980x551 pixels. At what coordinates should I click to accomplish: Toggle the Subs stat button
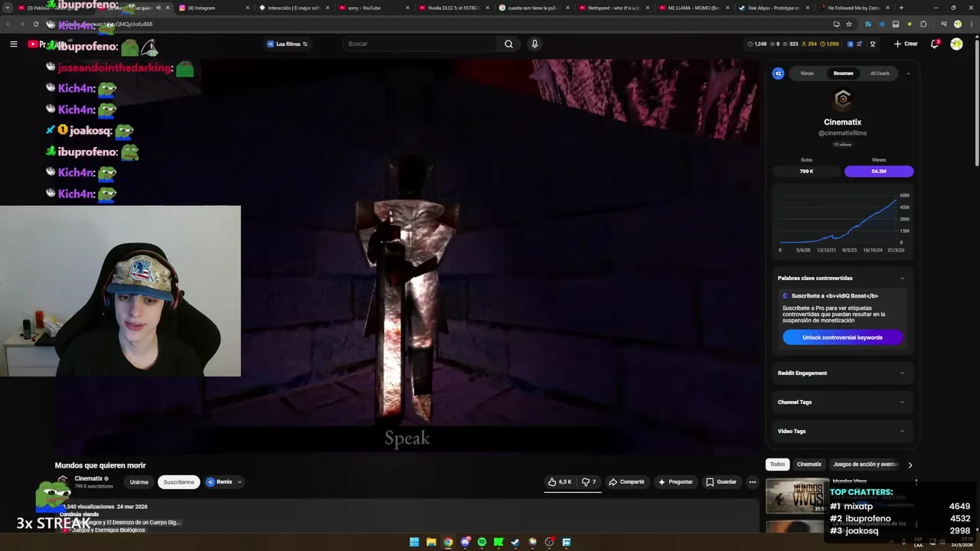coord(806,171)
